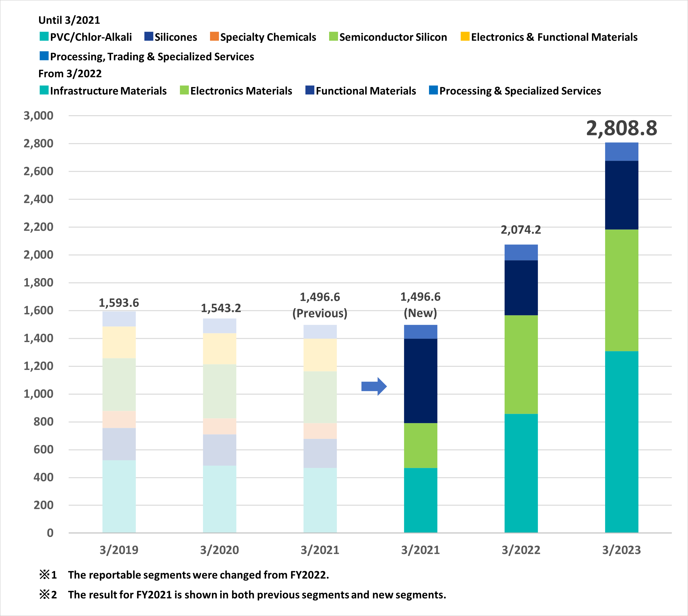Click the Processing & Specialized Services legend swatch
Screen dimensions: 688x616
(x=433, y=90)
